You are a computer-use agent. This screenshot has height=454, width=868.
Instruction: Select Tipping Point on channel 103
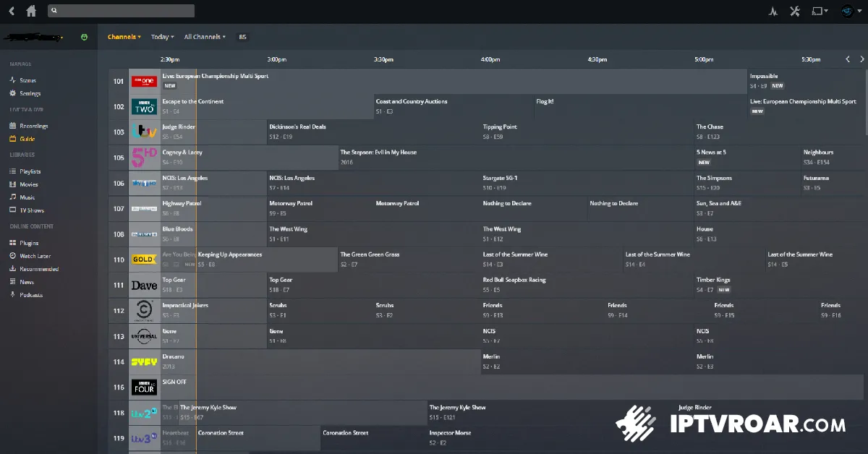click(x=587, y=132)
